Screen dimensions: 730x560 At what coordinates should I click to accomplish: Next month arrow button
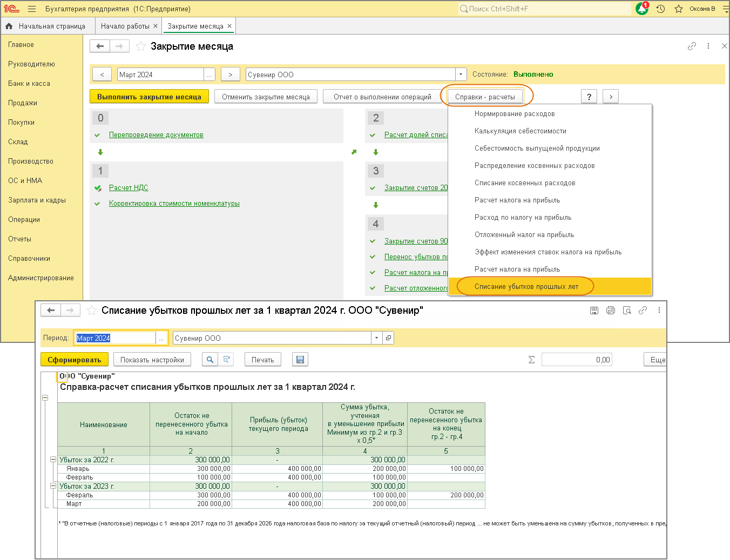[x=231, y=75]
